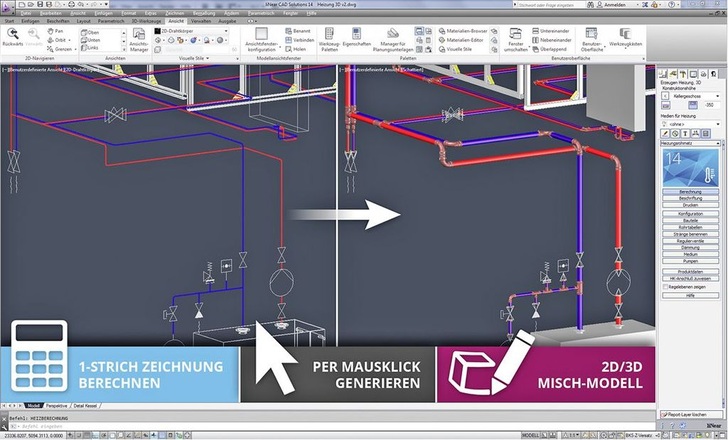Click the Konfiguration button

coord(690,214)
